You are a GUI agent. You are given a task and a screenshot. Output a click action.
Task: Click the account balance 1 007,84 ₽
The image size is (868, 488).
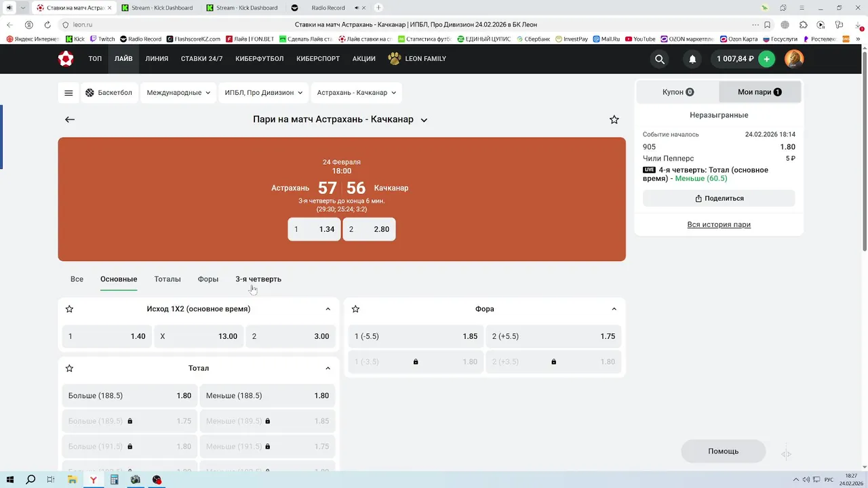tap(735, 59)
